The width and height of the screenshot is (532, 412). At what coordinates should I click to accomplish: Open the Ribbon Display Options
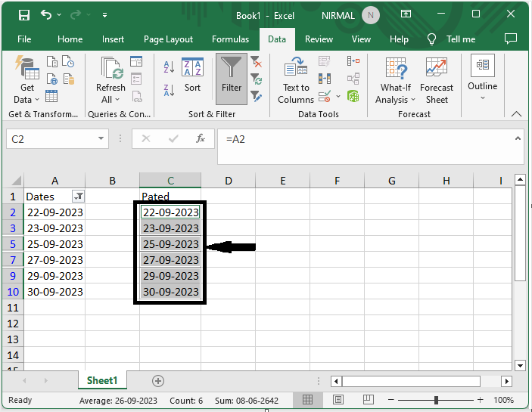406,14
